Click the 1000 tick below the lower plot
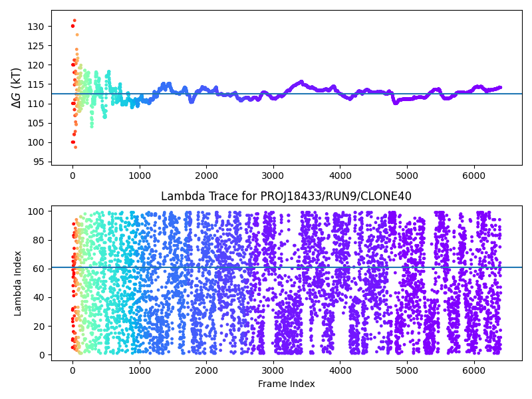The height and width of the screenshot is (399, 532). (x=139, y=370)
